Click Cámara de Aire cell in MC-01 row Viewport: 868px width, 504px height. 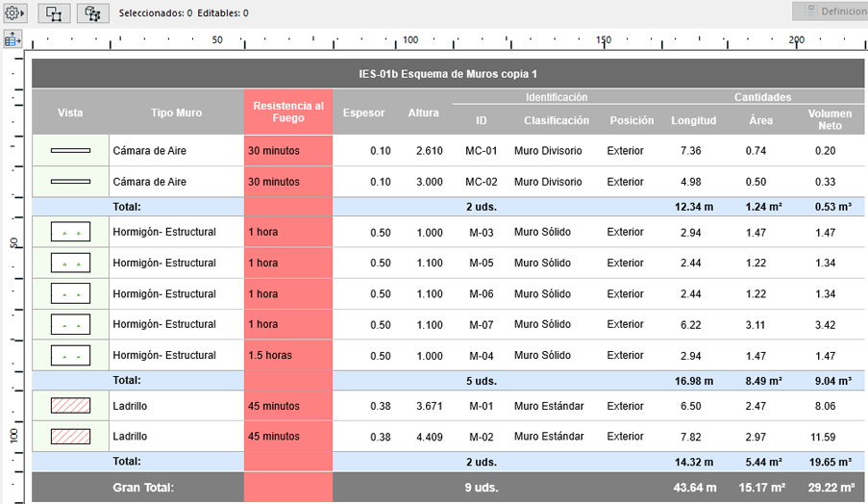point(177,151)
